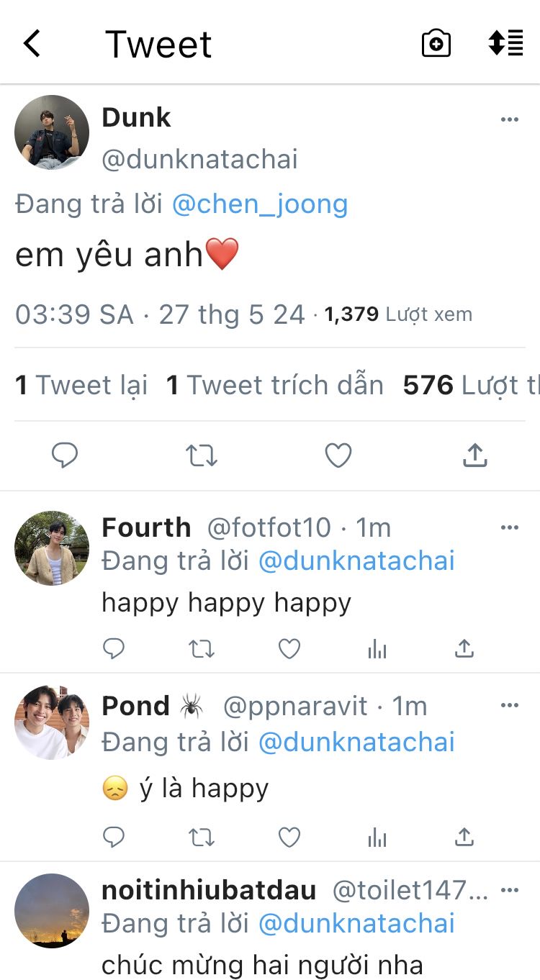Open the @dunknatachai link in noitinhiubatdau's reply
The width and height of the screenshot is (540, 980).
tap(356, 923)
